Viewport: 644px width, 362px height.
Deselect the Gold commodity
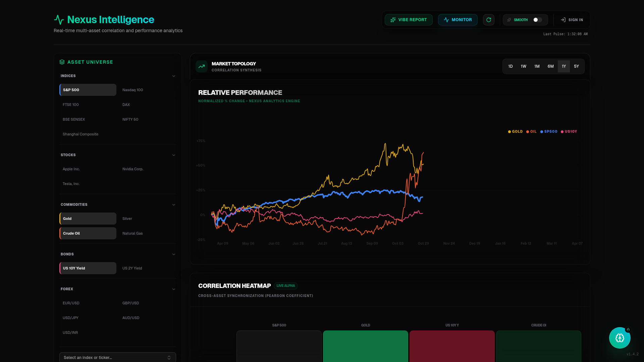tap(88, 219)
